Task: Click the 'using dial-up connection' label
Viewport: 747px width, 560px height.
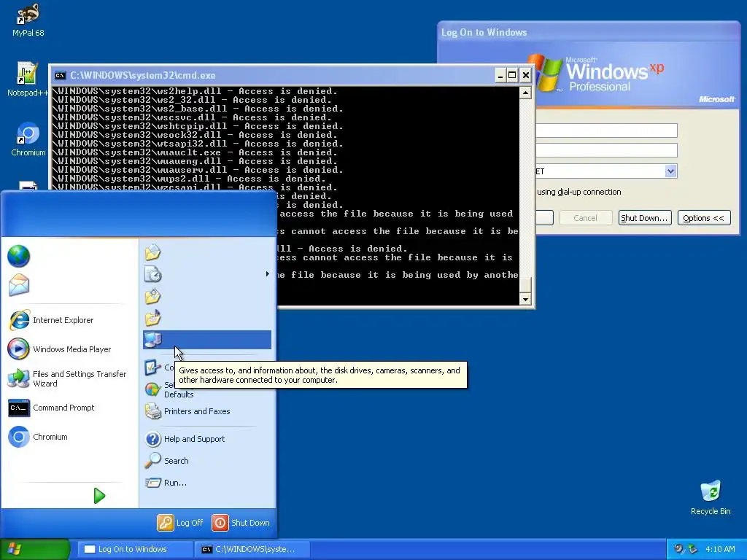Action: click(x=578, y=192)
